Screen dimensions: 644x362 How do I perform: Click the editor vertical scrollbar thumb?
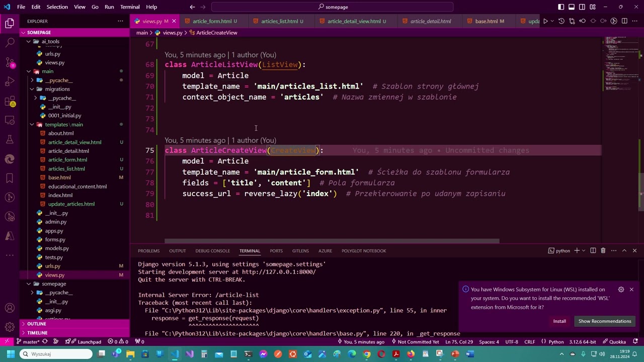[x=640, y=191]
